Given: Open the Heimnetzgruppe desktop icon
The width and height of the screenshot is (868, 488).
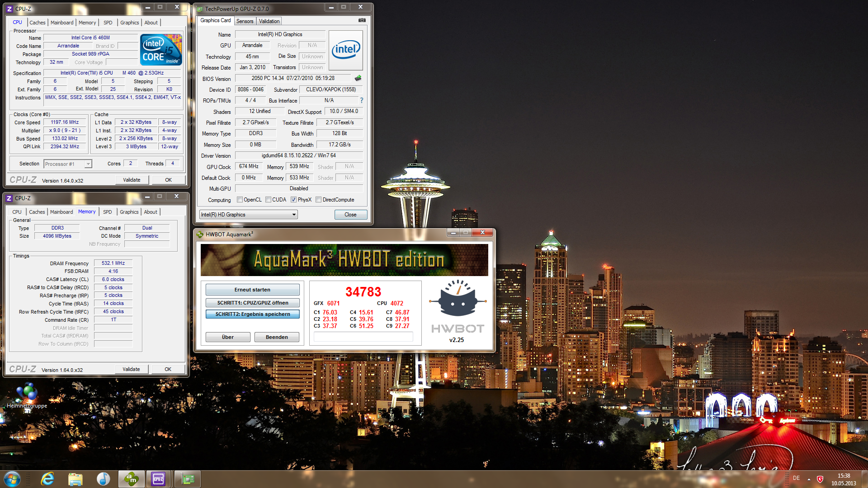Looking at the screenshot, I should click(27, 396).
